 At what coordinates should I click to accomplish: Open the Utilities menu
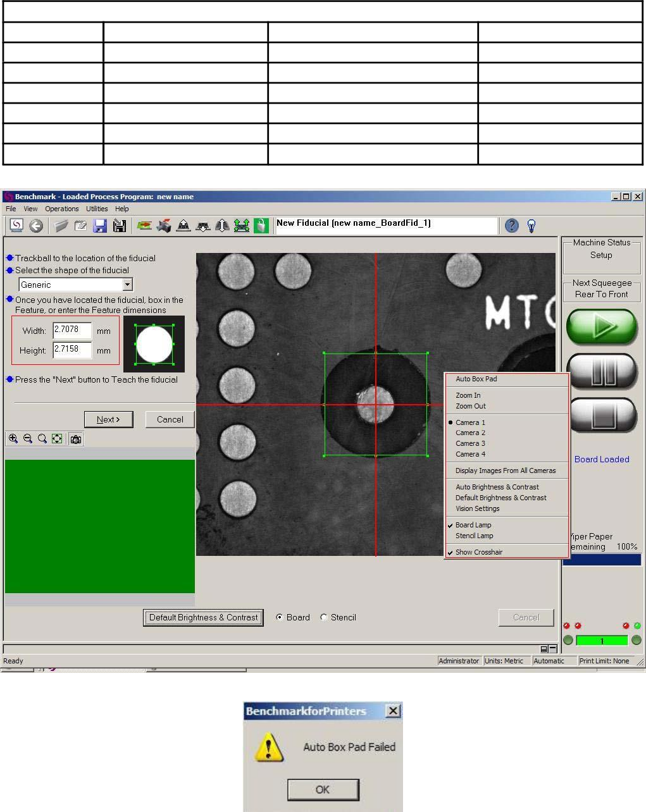(97, 209)
